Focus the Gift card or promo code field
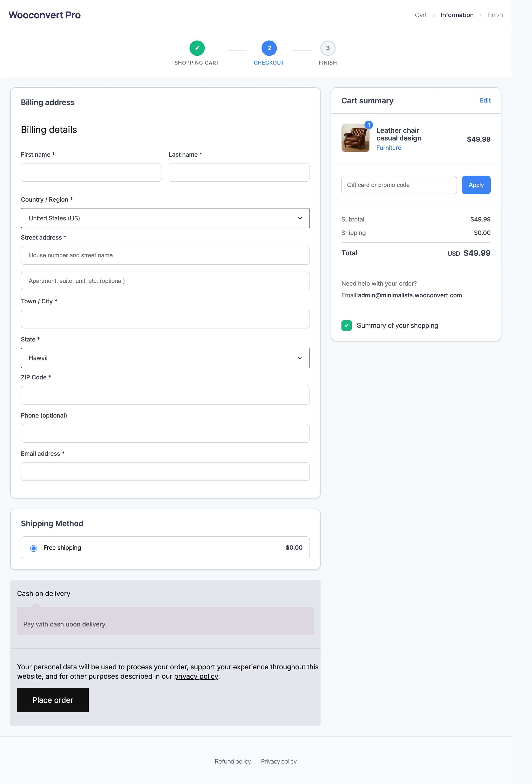The height and width of the screenshot is (784, 532). coord(399,185)
